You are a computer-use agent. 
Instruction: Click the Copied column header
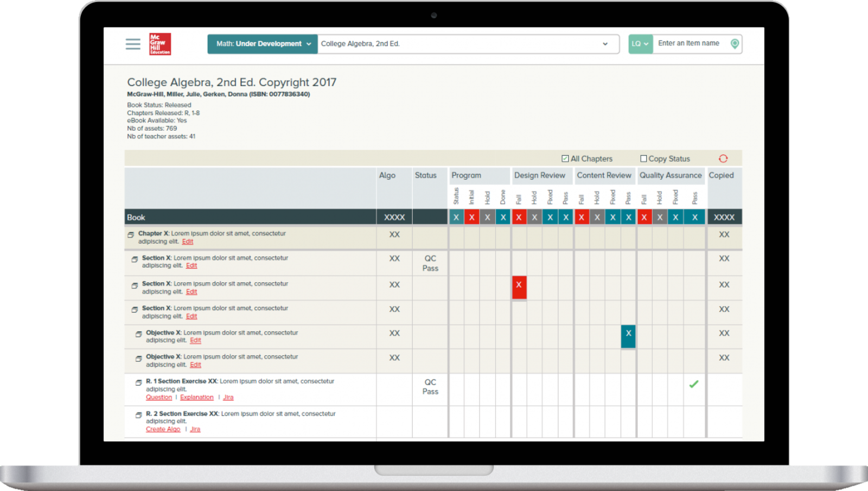[x=721, y=175]
